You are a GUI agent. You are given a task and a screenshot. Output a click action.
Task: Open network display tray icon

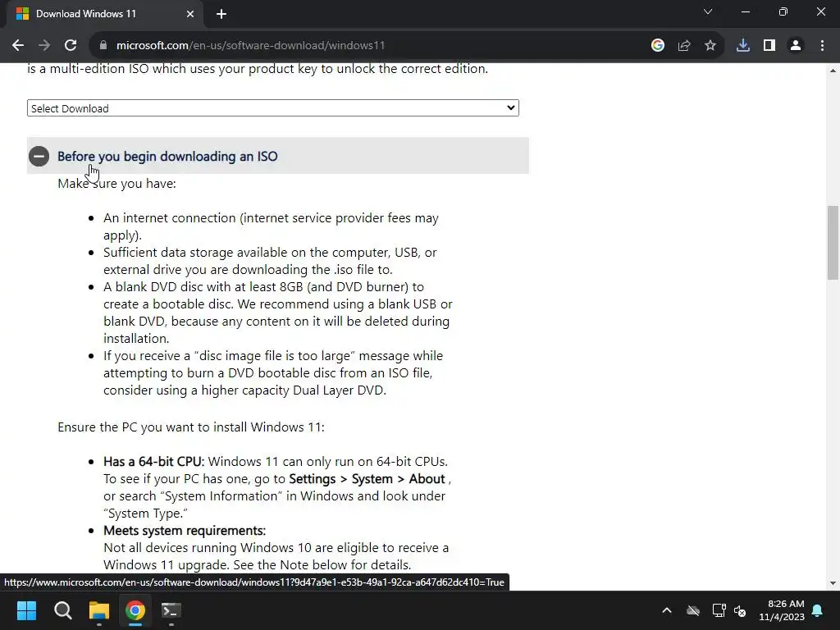tap(719, 610)
